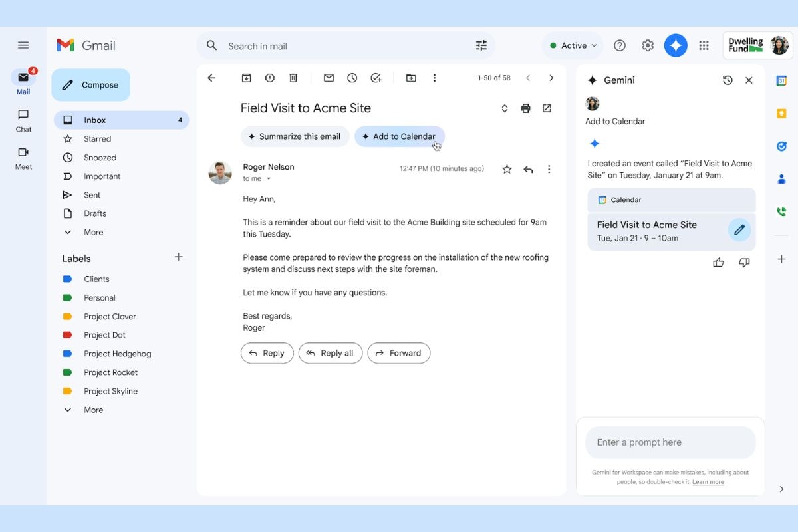Screen dimensions: 798x532
Task: Open Google Tasks side panel icon
Action: 782,146
